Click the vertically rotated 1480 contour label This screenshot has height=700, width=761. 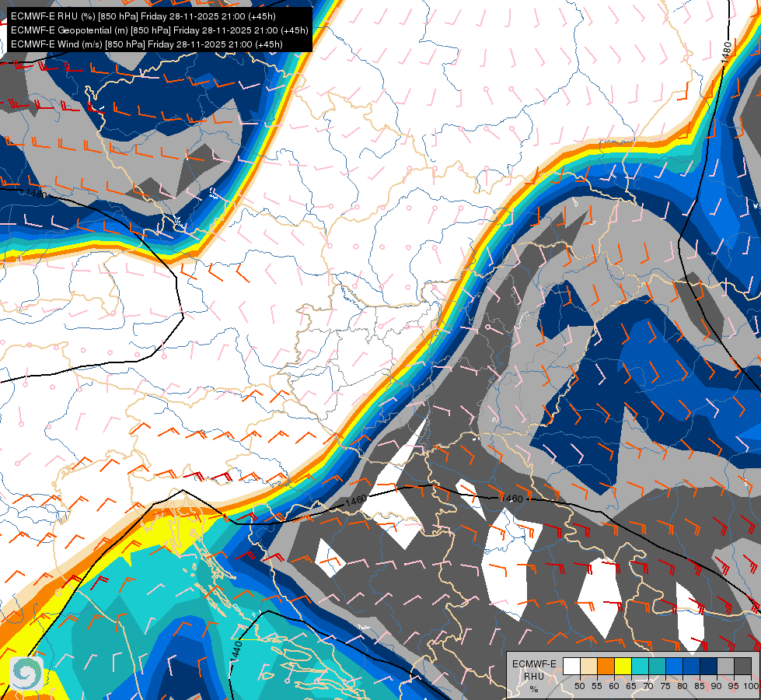[726, 52]
